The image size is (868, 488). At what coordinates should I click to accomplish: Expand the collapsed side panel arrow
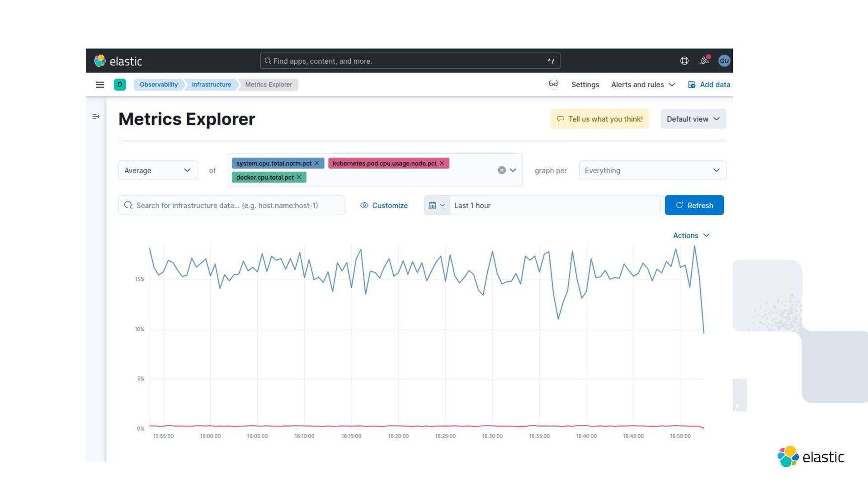coord(96,117)
